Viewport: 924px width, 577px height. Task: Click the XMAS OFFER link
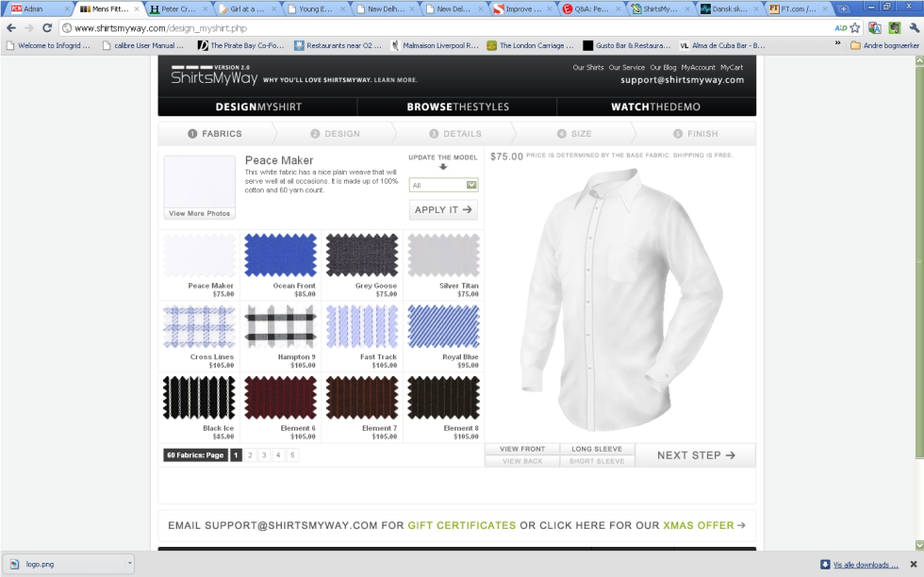coord(699,525)
